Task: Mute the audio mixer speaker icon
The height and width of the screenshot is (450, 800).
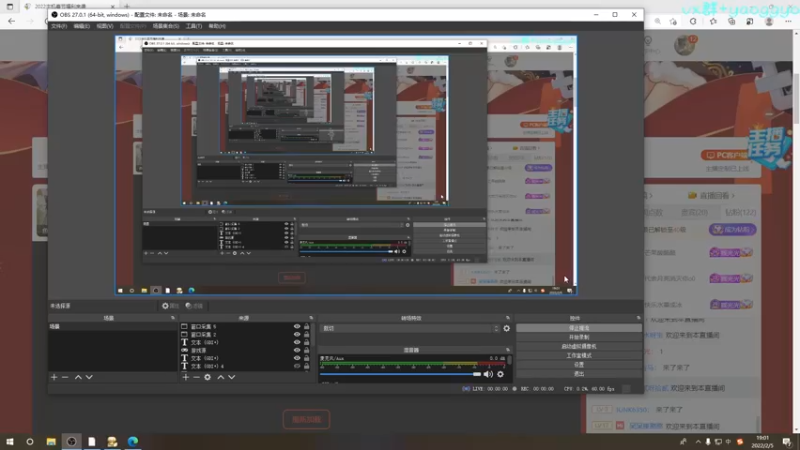Action: [488, 374]
